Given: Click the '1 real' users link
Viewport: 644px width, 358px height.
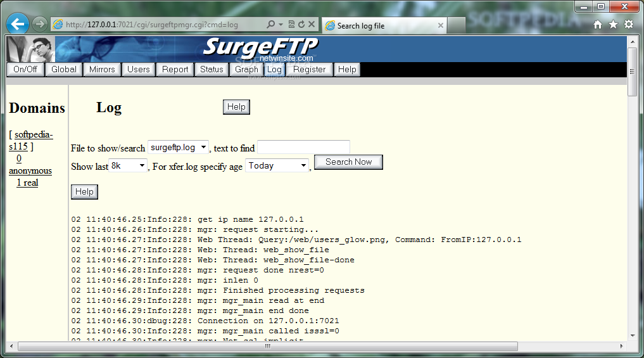Looking at the screenshot, I should pyautogui.click(x=27, y=182).
